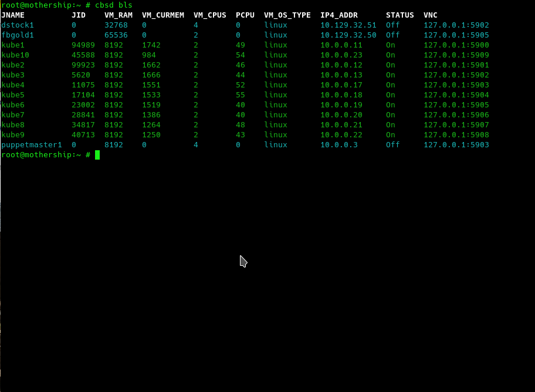Click the JID column header
535x392 pixels.
click(79, 15)
